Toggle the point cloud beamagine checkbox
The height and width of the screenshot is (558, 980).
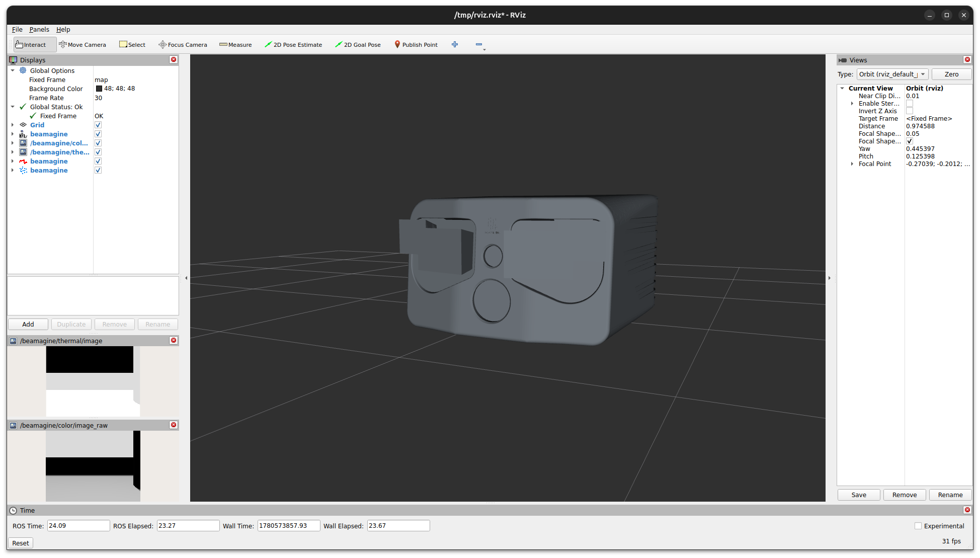[x=98, y=170]
